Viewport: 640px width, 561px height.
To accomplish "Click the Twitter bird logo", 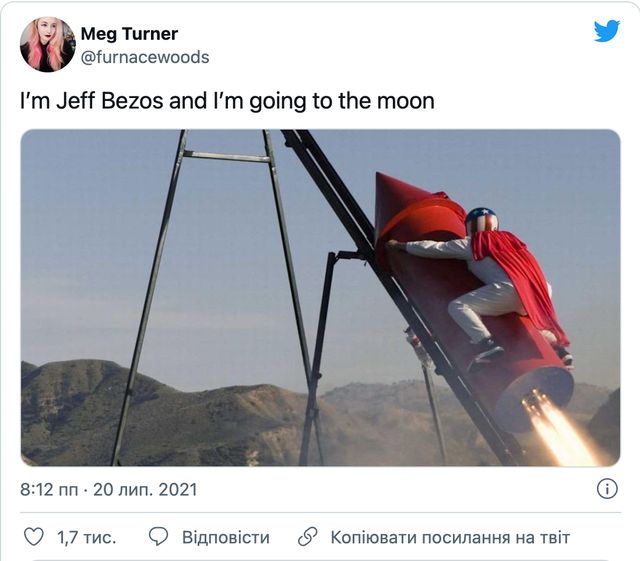I will (607, 31).
